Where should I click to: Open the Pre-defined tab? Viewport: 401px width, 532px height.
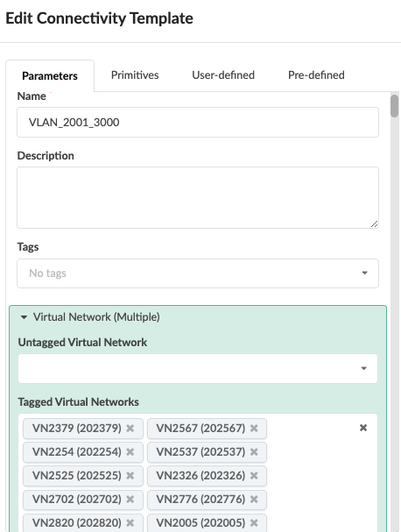316,75
